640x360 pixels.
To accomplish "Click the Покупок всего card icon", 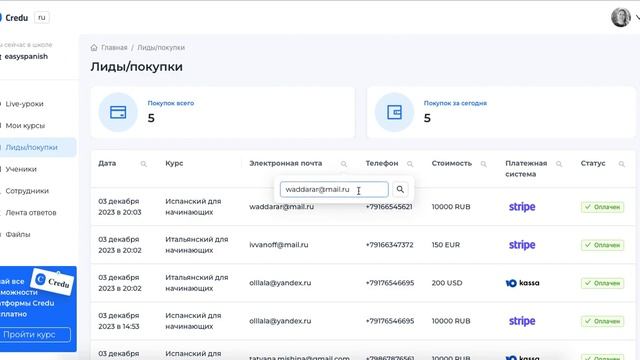I will pyautogui.click(x=118, y=112).
